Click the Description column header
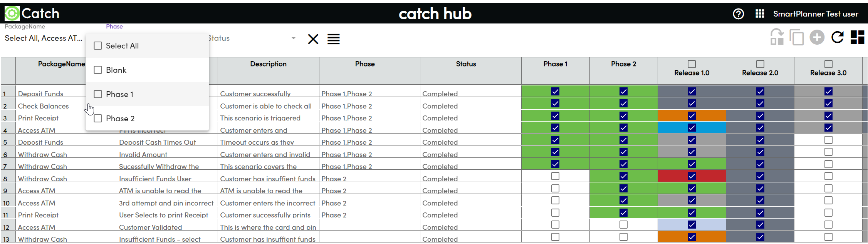Image resolution: width=868 pixels, height=244 pixels. pyautogui.click(x=268, y=64)
